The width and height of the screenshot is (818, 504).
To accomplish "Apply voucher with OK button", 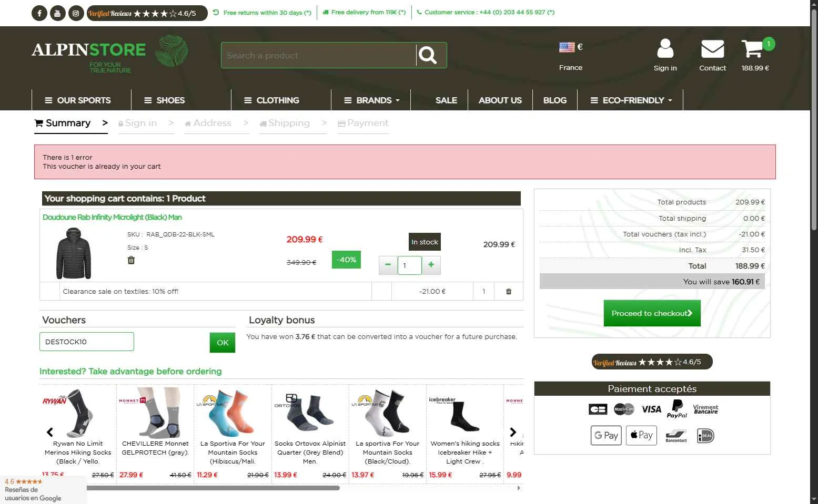I will click(223, 343).
